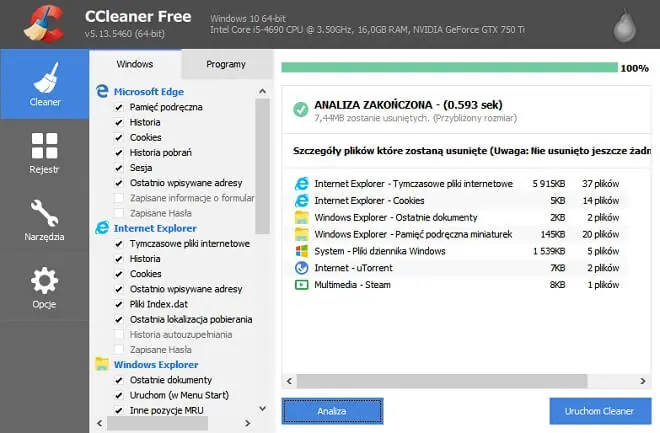The height and width of the screenshot is (433, 660).
Task: Toggle Pliki Index.dat checkbox
Action: coord(119,304)
